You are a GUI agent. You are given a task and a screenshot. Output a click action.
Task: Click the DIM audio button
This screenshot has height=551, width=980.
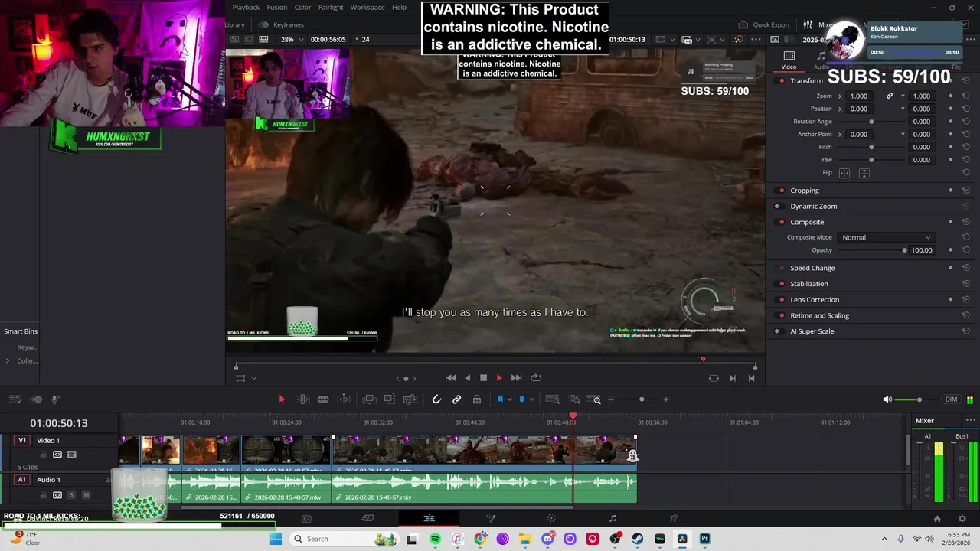[x=951, y=399]
